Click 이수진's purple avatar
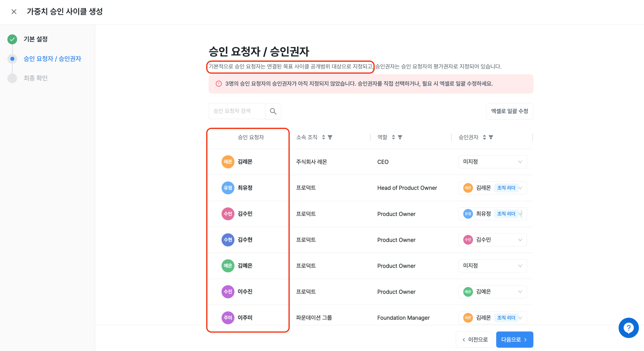The height and width of the screenshot is (351, 644). coord(228,292)
